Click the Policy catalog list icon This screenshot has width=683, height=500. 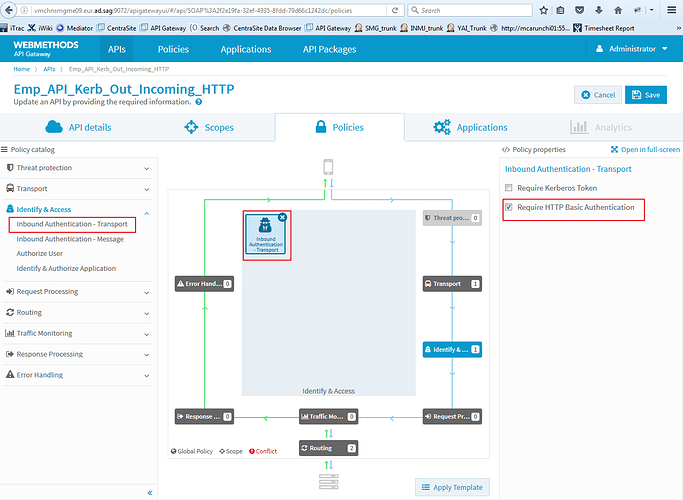[x=4, y=149]
